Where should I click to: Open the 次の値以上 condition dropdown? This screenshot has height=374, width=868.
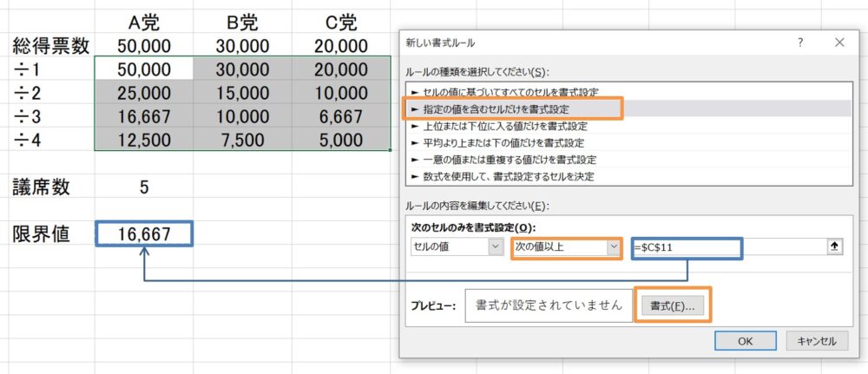tap(566, 247)
